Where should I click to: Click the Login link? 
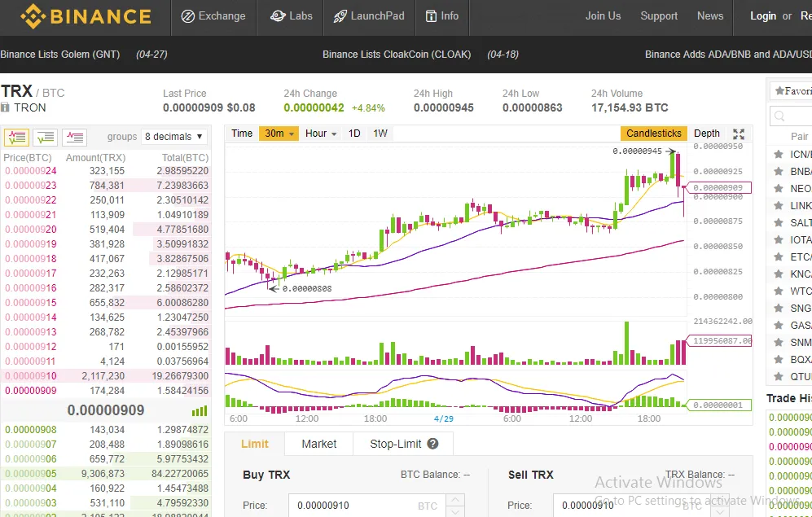(x=763, y=16)
